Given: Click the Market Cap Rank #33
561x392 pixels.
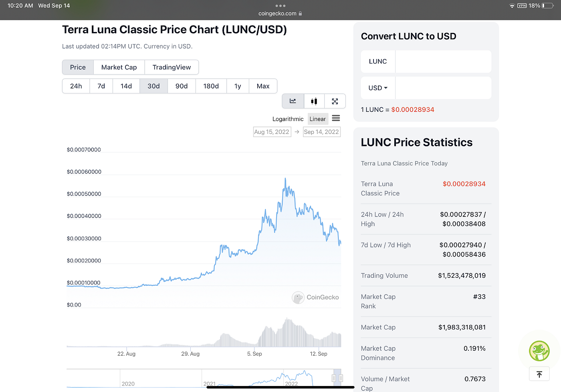Looking at the screenshot, I should [x=479, y=297].
